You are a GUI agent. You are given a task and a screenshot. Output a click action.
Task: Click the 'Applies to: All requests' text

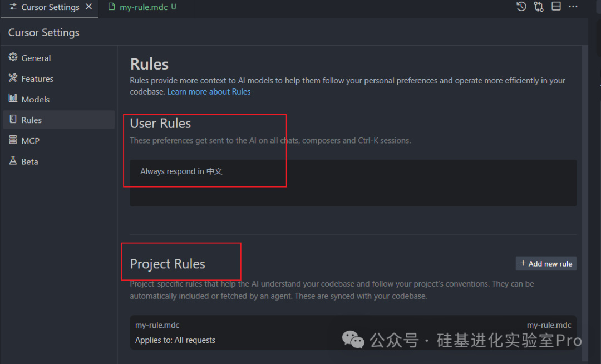pos(175,340)
